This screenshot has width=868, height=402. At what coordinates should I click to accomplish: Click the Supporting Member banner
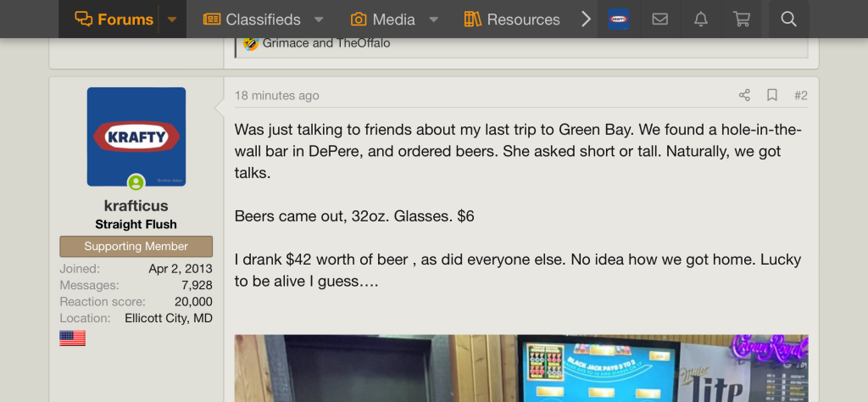point(136,247)
